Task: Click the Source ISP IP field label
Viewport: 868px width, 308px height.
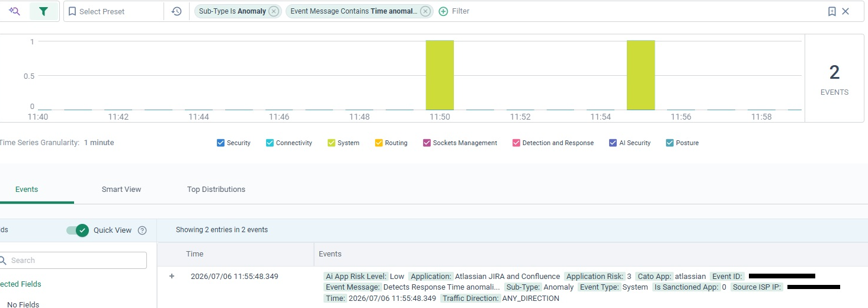Action: pos(757,287)
